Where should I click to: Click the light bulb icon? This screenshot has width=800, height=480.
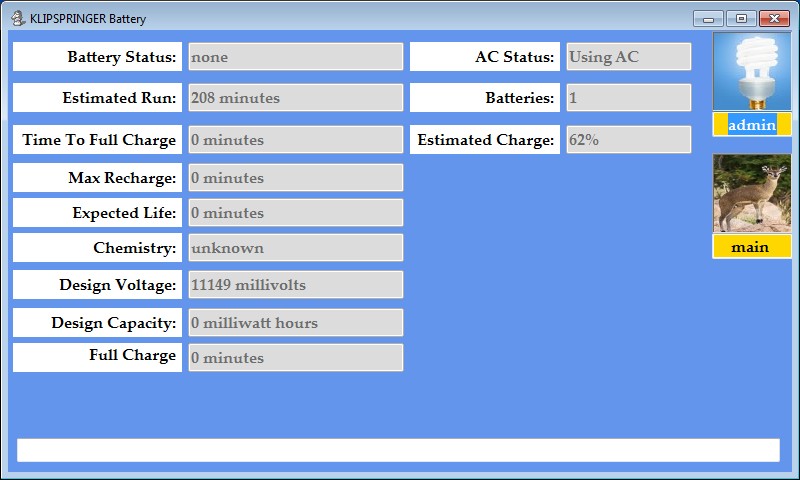point(751,71)
